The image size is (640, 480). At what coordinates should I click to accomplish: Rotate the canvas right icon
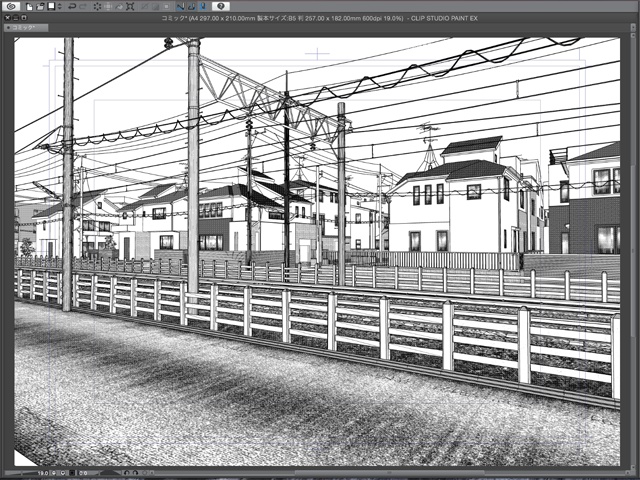pos(135,473)
